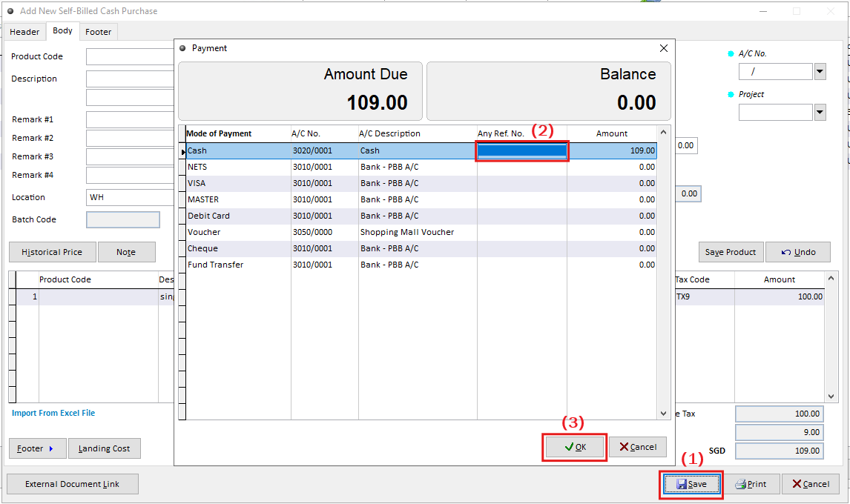The width and height of the screenshot is (850, 504).
Task: Click the A/C No. input field
Action: (776, 72)
